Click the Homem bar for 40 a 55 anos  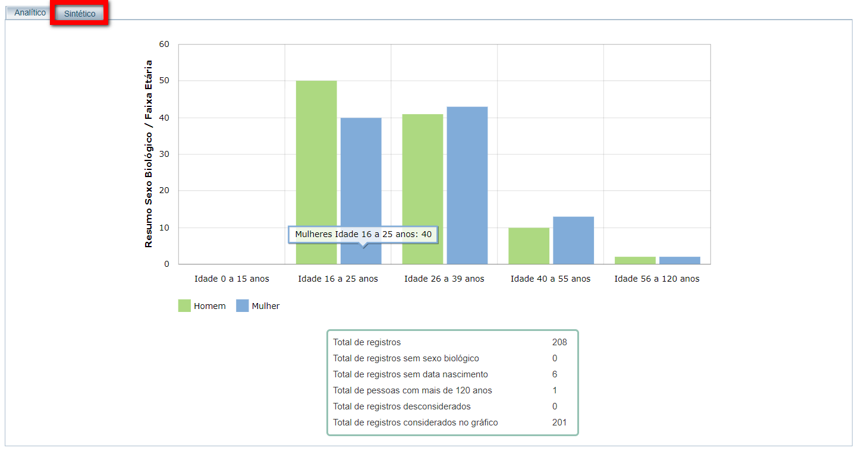click(529, 246)
